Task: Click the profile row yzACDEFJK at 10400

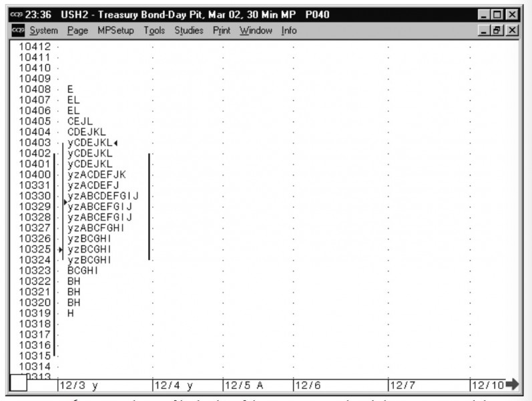Action: [97, 174]
